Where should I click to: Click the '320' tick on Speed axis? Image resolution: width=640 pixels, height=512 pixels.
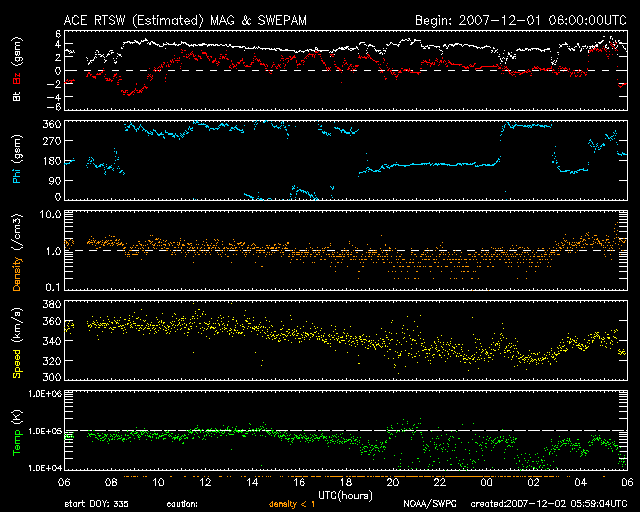(x=52, y=361)
